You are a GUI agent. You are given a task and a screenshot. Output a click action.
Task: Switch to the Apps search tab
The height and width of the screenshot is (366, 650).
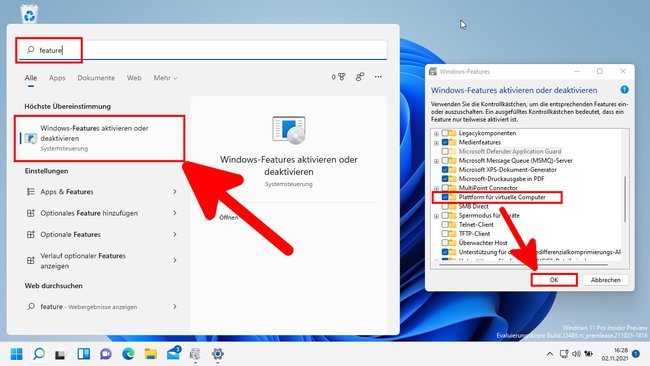[x=57, y=78]
